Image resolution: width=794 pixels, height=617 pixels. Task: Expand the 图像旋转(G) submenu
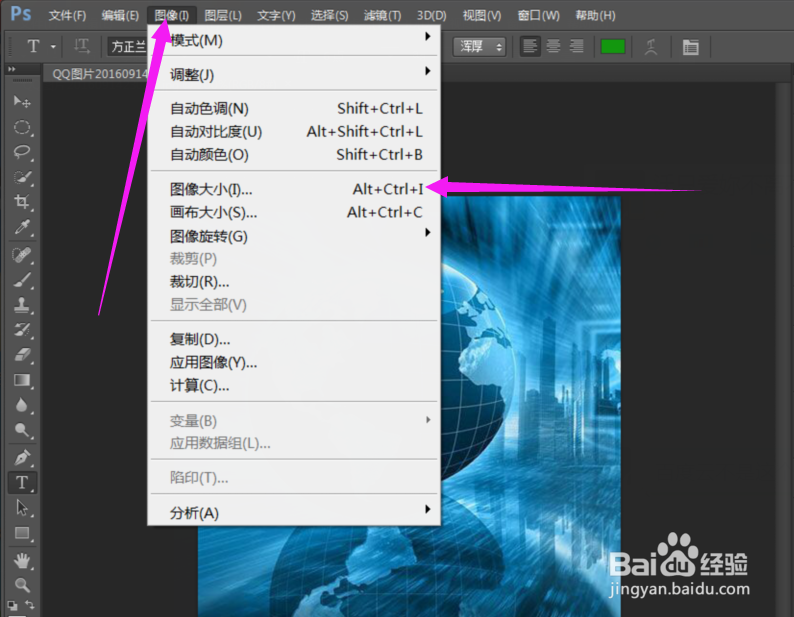pos(294,236)
